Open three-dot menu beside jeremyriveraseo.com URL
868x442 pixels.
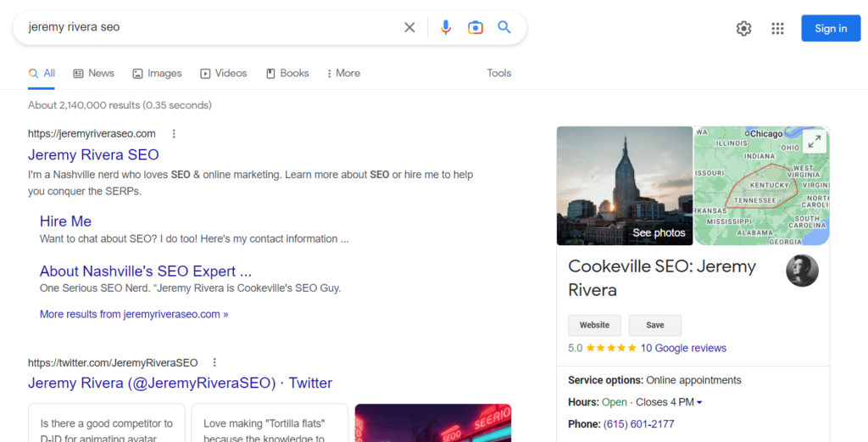(x=174, y=133)
